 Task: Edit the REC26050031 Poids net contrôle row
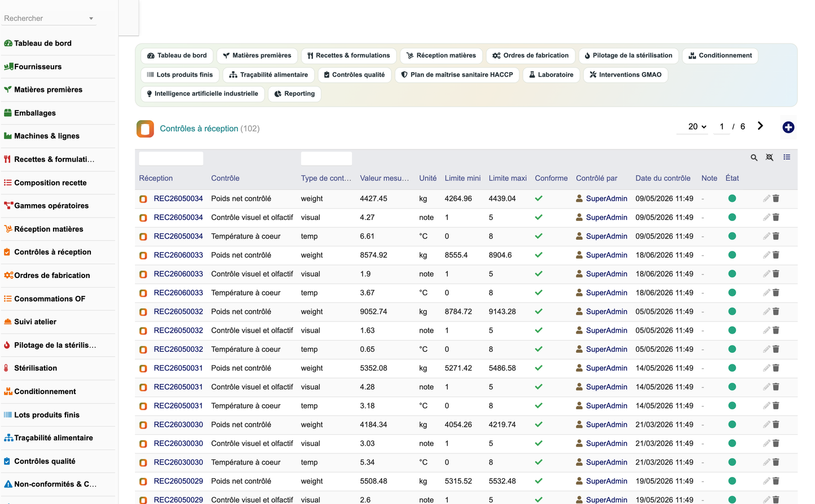(766, 368)
